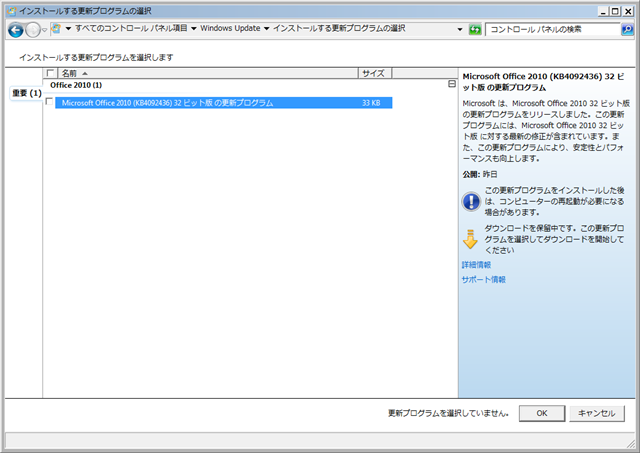The height and width of the screenshot is (453, 640).
Task: Minimize the window
Action: [x=603, y=11]
